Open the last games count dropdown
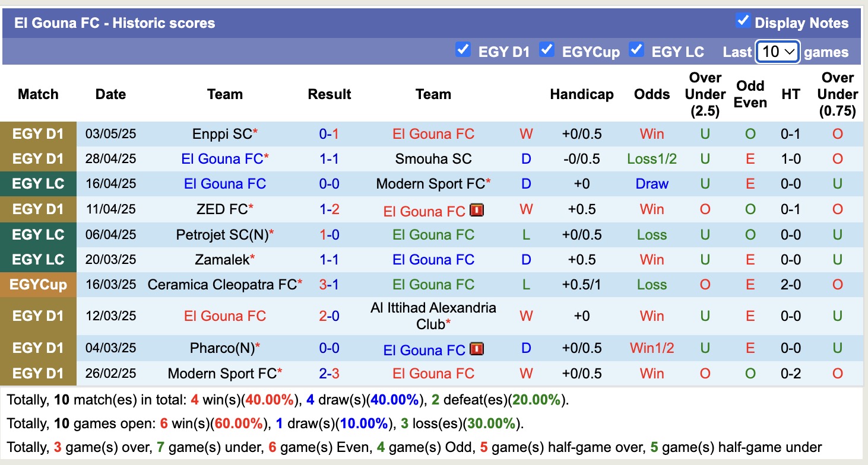This screenshot has width=868, height=465. (x=778, y=52)
